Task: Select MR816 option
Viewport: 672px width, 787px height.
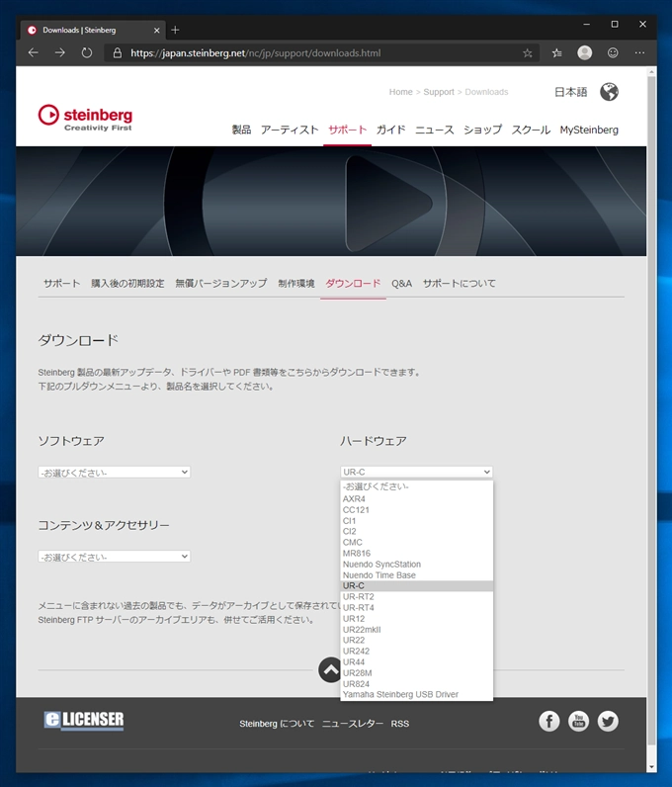Action: (x=417, y=554)
